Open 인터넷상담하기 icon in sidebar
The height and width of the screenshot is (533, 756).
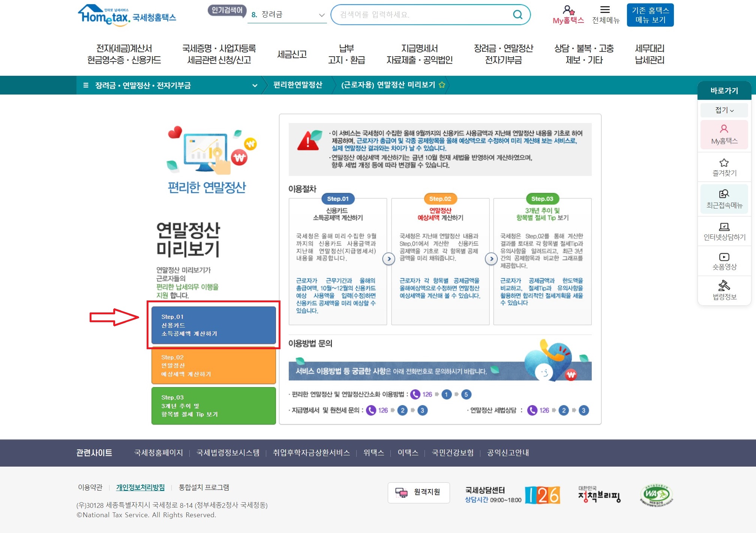[724, 227]
